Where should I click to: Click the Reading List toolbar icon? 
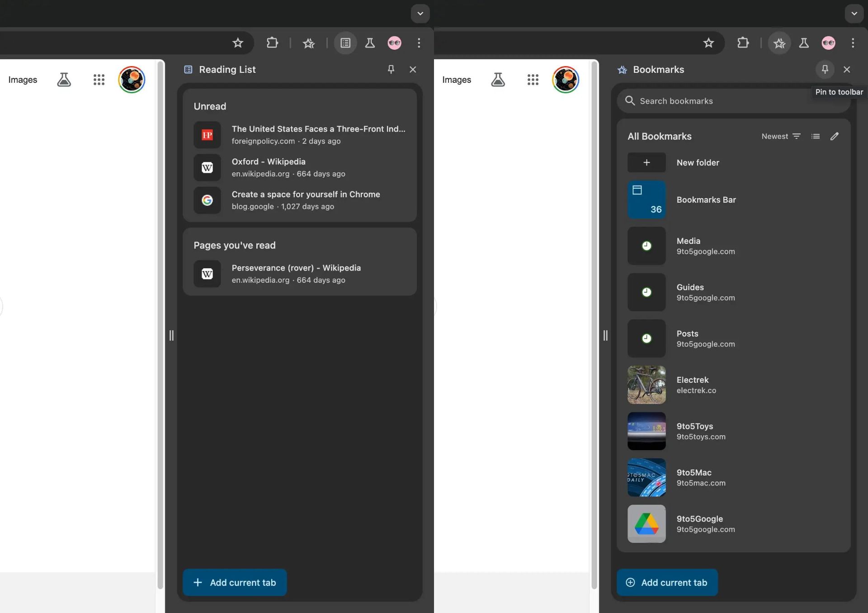(345, 43)
